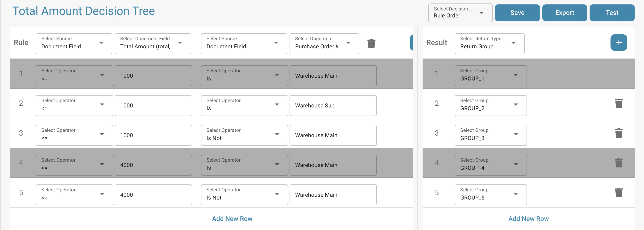Click the Test button
This screenshot has width=644, height=230.
coord(612,13)
